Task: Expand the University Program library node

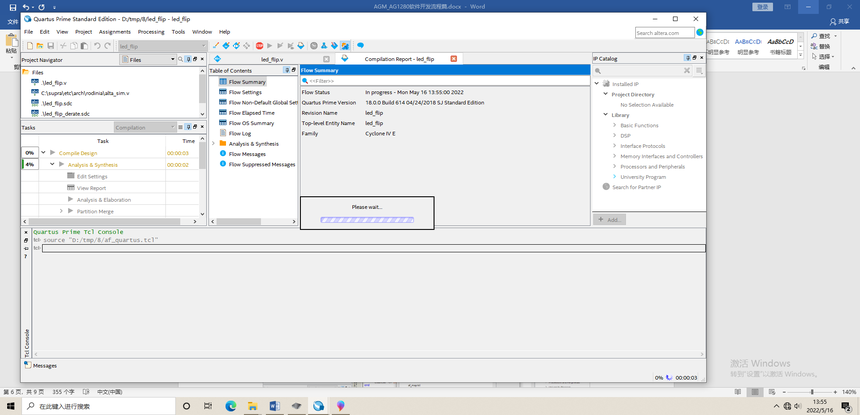Action: [x=614, y=177]
